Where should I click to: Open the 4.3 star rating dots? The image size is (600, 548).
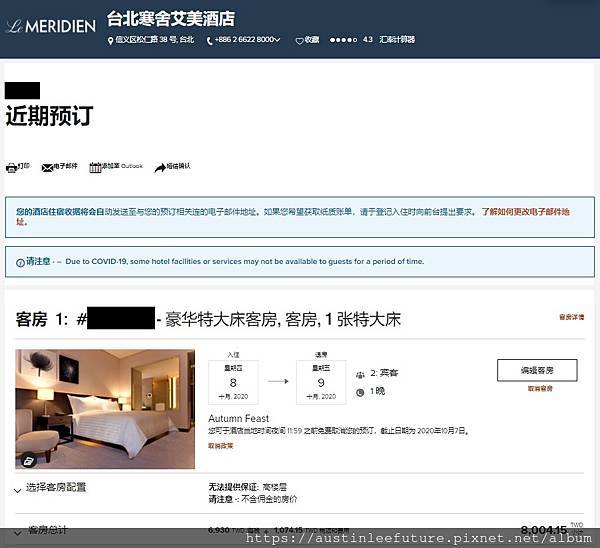343,40
